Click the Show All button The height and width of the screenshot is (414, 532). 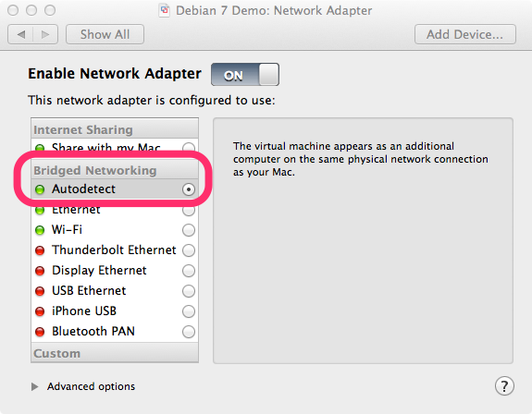[105, 34]
